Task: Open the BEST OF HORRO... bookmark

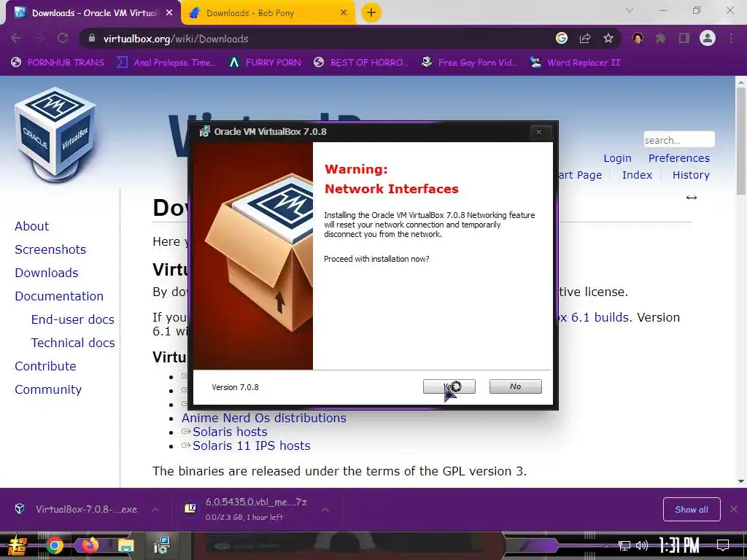Action: (361, 63)
